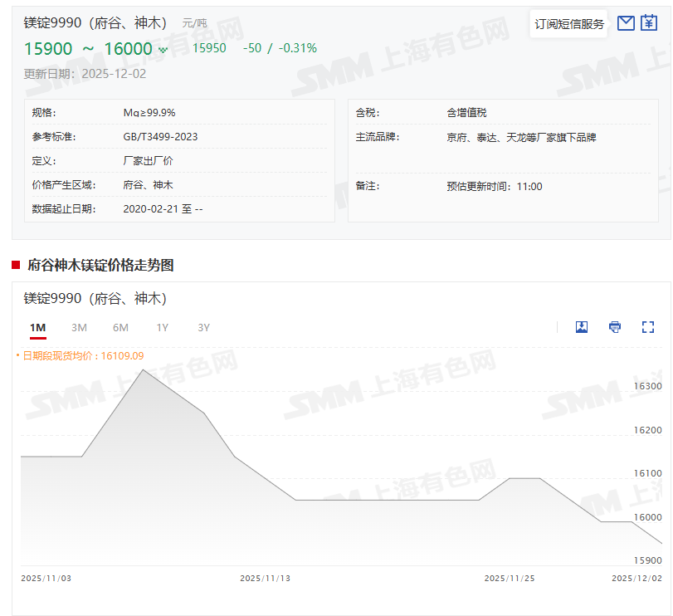The image size is (673, 616).
Task: Click the y-axis label 16000
Action: (648, 517)
